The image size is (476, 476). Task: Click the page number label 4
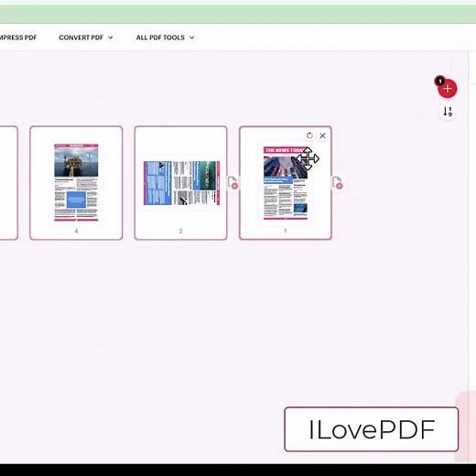coord(76,231)
